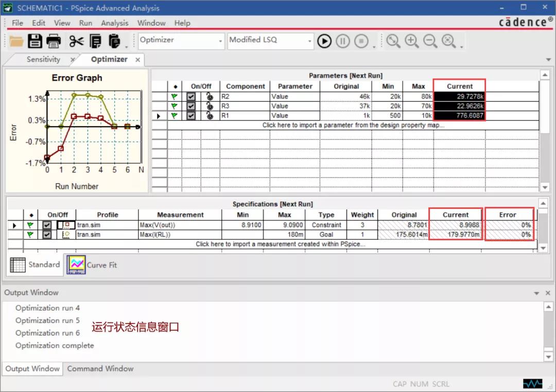Click the flag icon for Max(V(out)) row

pos(30,225)
